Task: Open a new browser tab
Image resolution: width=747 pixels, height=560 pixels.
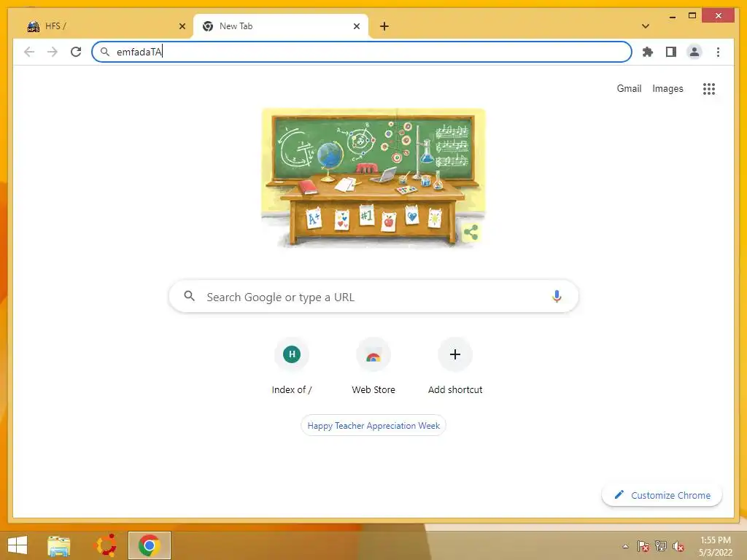Action: [384, 26]
